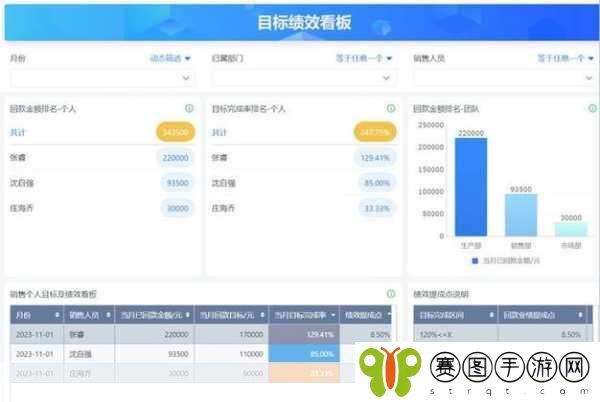Click the dark 129.41% colored cell in table
The width and height of the screenshot is (600, 402).
coord(304,334)
